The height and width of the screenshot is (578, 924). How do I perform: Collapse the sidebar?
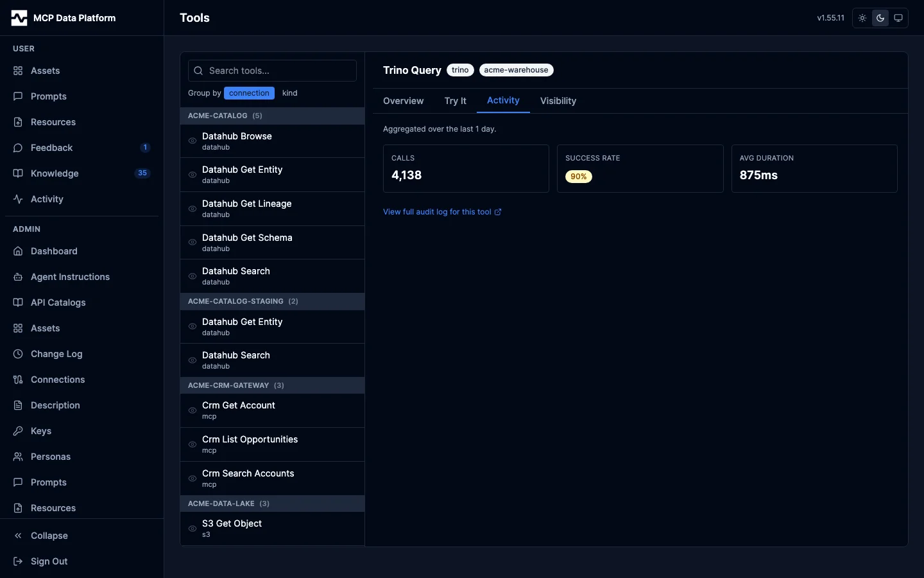click(81, 536)
